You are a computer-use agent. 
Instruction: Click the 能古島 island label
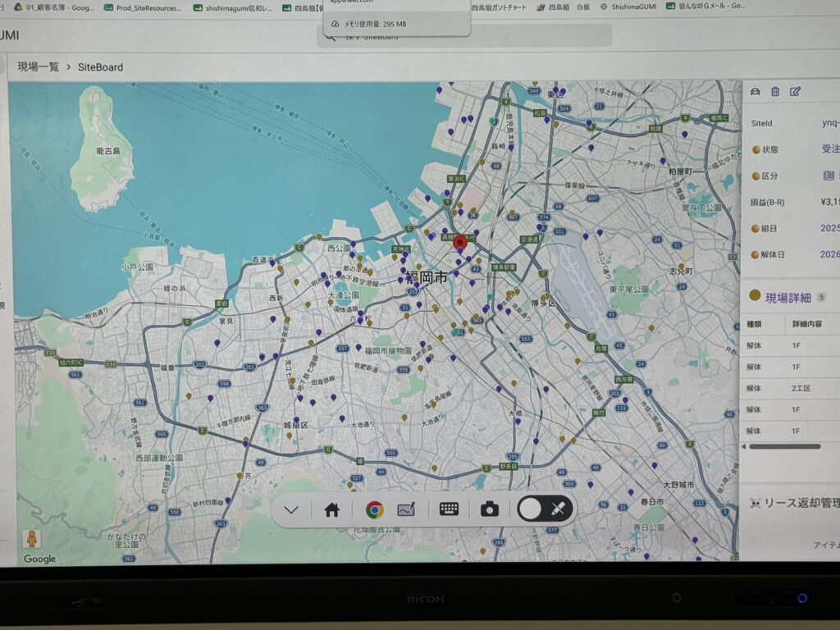[108, 151]
